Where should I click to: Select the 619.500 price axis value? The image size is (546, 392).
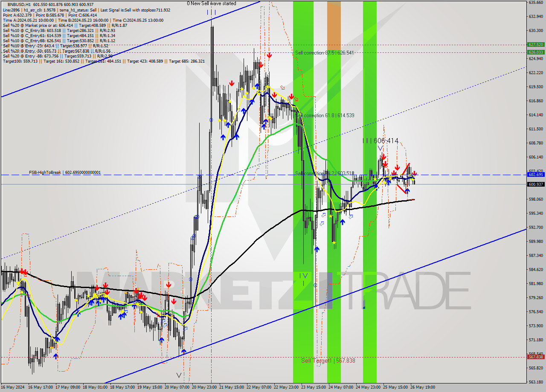click(535, 86)
